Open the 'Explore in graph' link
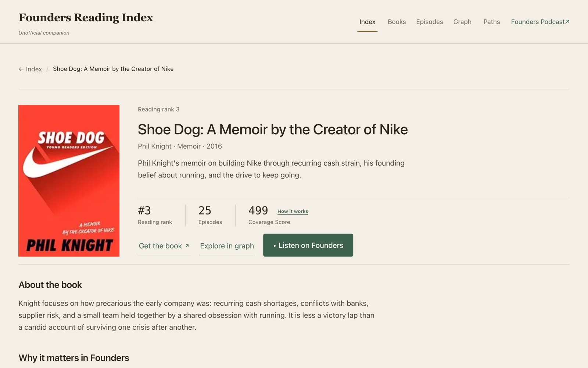 point(227,246)
